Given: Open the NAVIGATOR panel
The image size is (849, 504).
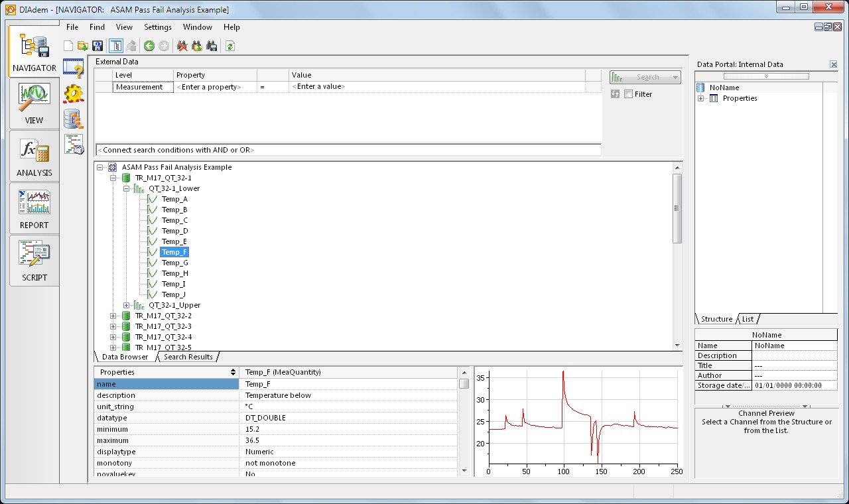Looking at the screenshot, I should tap(34, 52).
